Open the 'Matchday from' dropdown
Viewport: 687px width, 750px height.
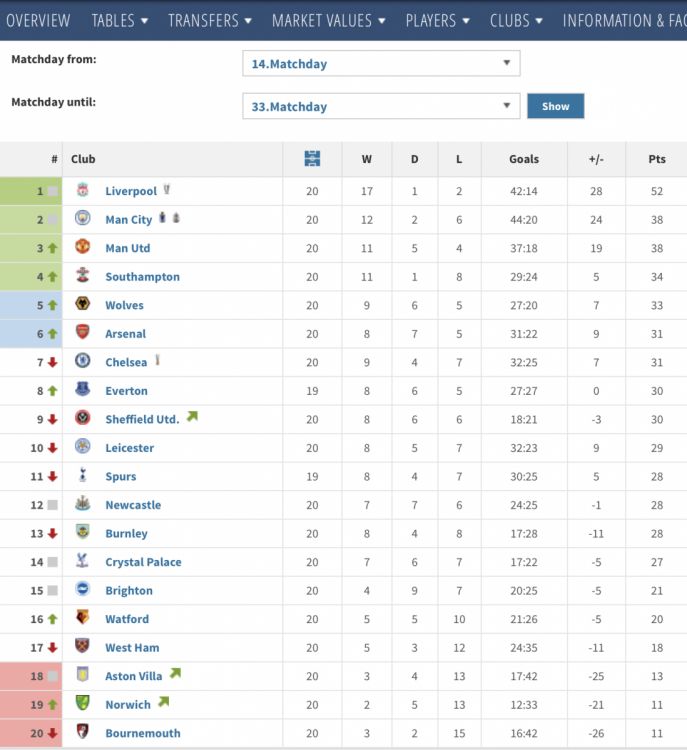[x=381, y=64]
